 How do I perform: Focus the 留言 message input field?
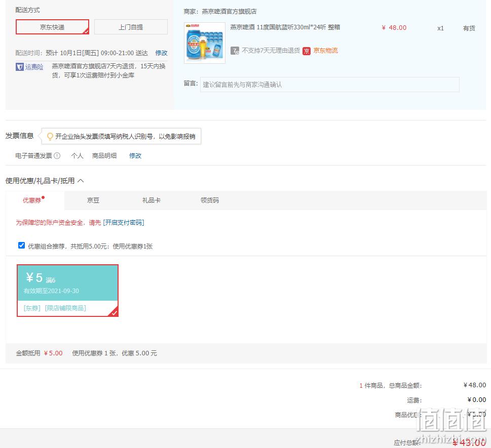(x=330, y=85)
